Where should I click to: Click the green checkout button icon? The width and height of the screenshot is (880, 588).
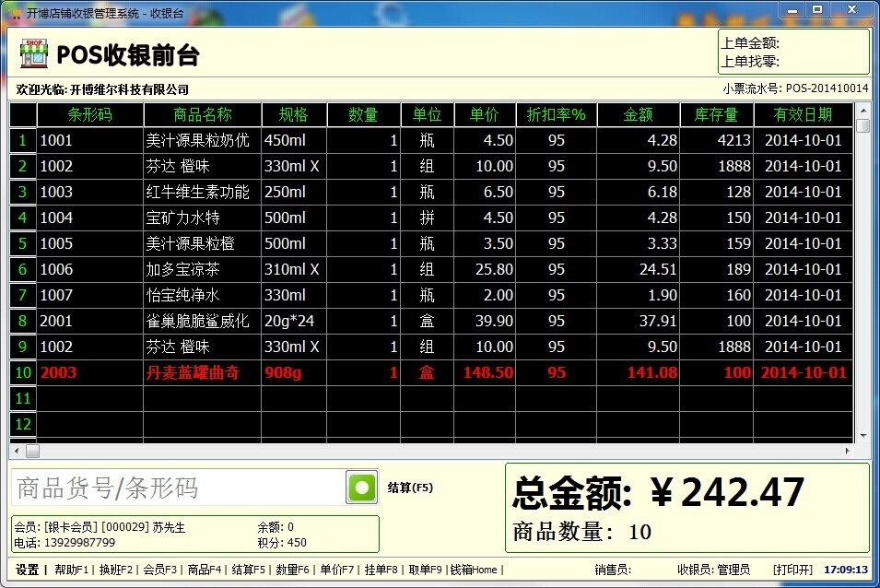(x=361, y=487)
